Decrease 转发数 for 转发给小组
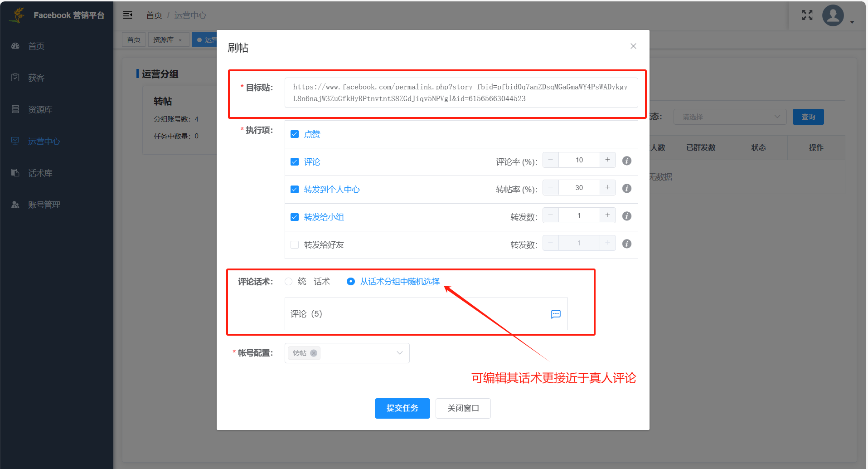Screen dimensions: 868x469 (x=551, y=215)
